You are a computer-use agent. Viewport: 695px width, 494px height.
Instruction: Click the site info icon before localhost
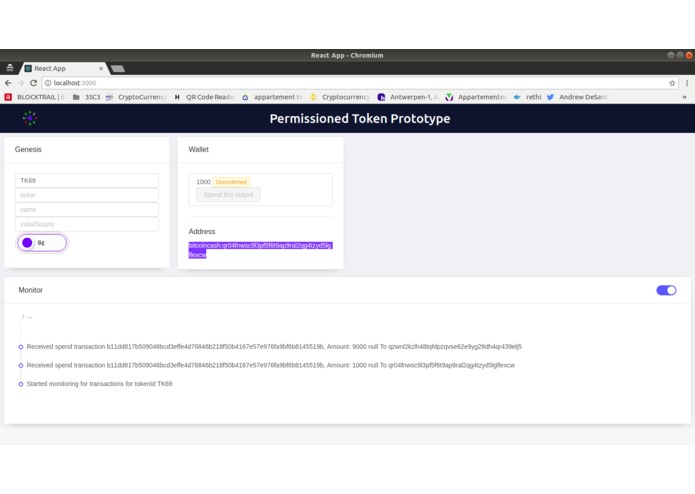(x=48, y=83)
